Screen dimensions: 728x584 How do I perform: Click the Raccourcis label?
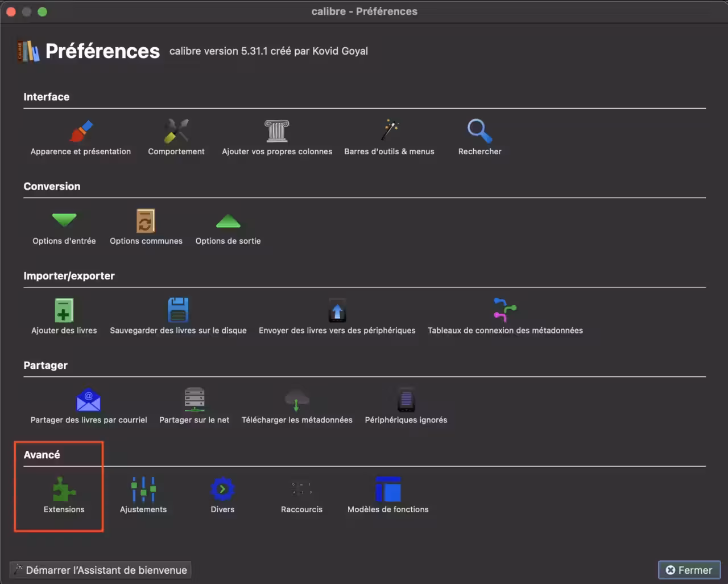pyautogui.click(x=301, y=509)
